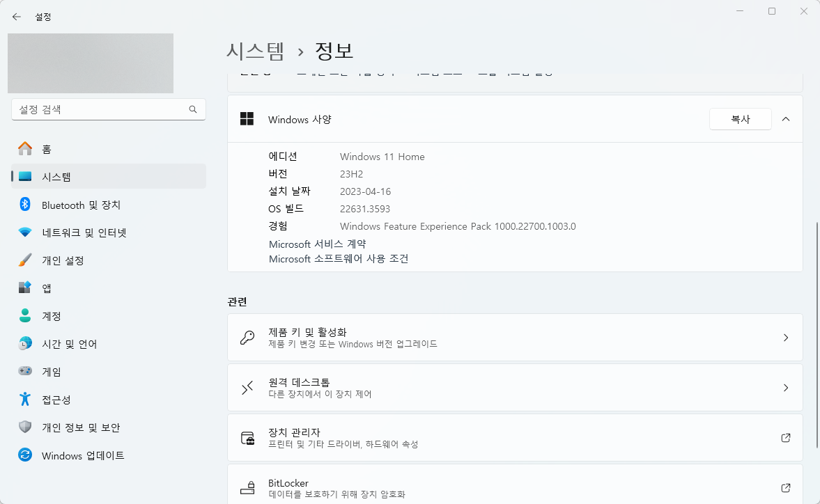Click the 복사 button
The width and height of the screenshot is (820, 504).
point(740,119)
